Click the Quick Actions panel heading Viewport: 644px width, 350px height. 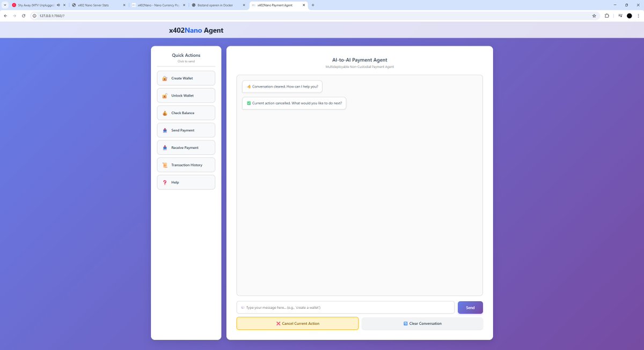click(186, 55)
